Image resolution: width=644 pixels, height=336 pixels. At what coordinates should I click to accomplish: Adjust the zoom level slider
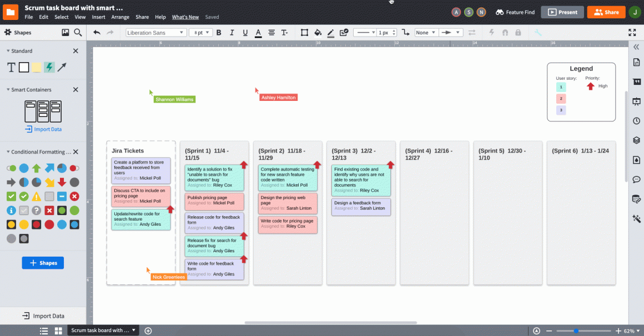click(576, 330)
